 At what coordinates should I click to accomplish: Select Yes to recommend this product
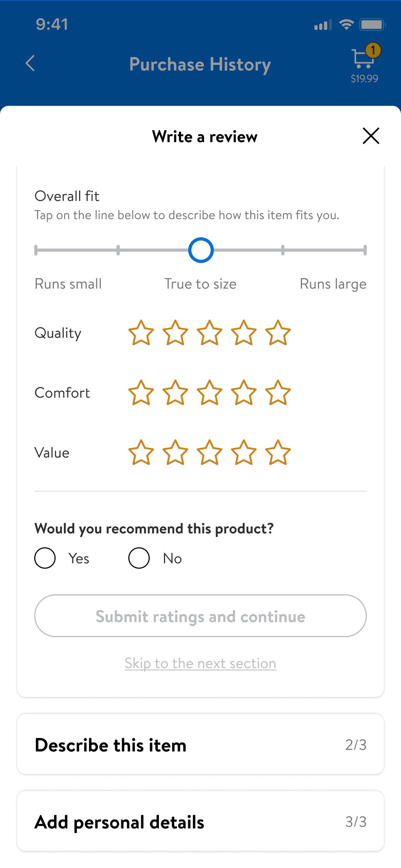[45, 558]
